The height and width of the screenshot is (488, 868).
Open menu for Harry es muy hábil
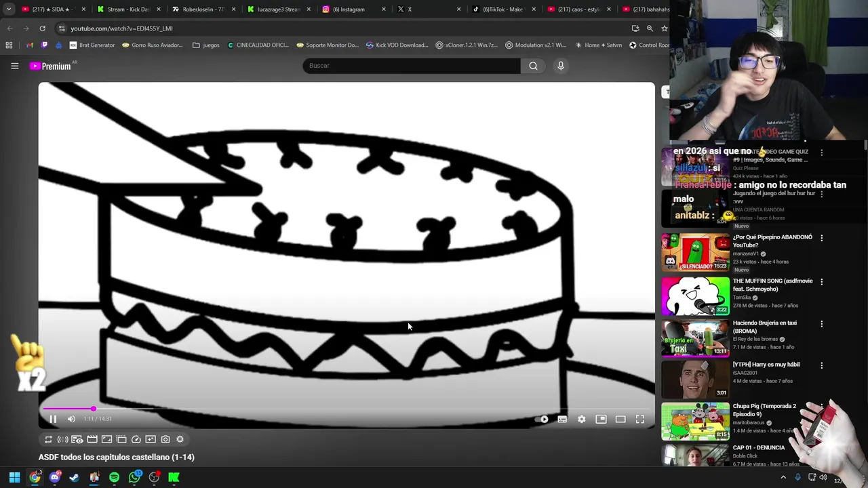(x=821, y=365)
